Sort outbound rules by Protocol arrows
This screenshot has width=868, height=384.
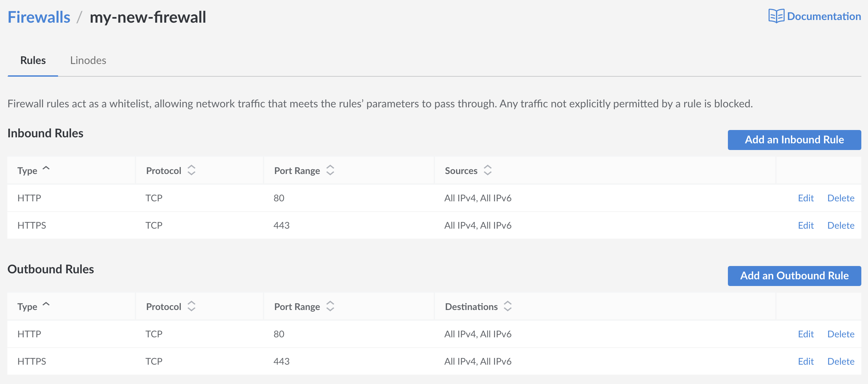(191, 307)
